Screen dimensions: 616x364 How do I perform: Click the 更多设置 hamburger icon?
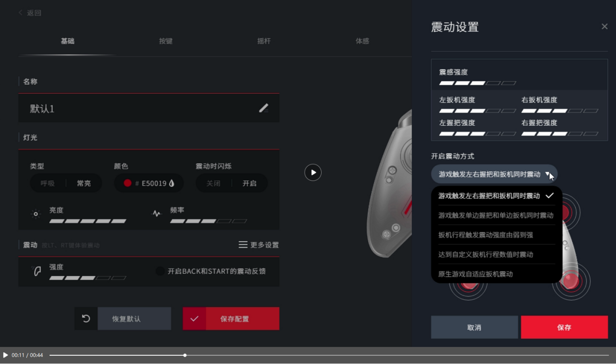click(x=243, y=245)
